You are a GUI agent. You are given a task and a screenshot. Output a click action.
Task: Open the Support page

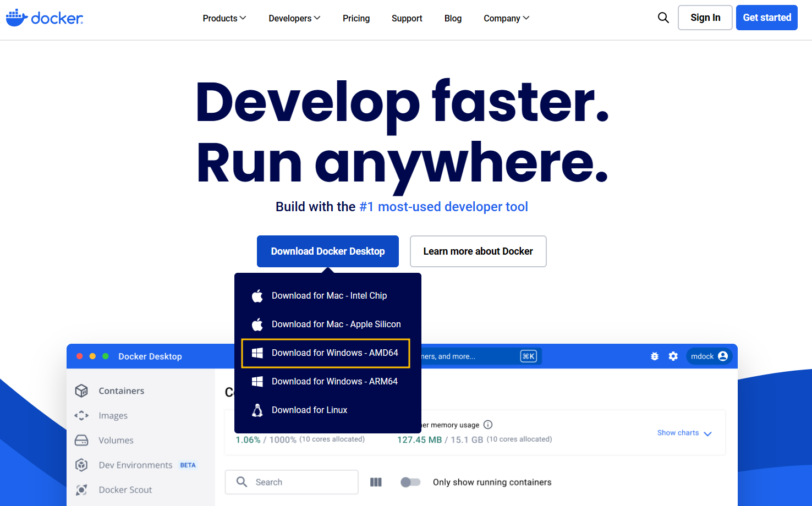tap(407, 18)
